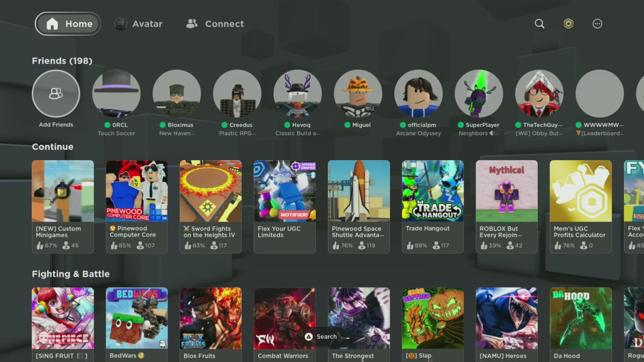Click the 67% rating on Custom Minigames
The width and height of the screenshot is (644, 362).
[x=47, y=246]
